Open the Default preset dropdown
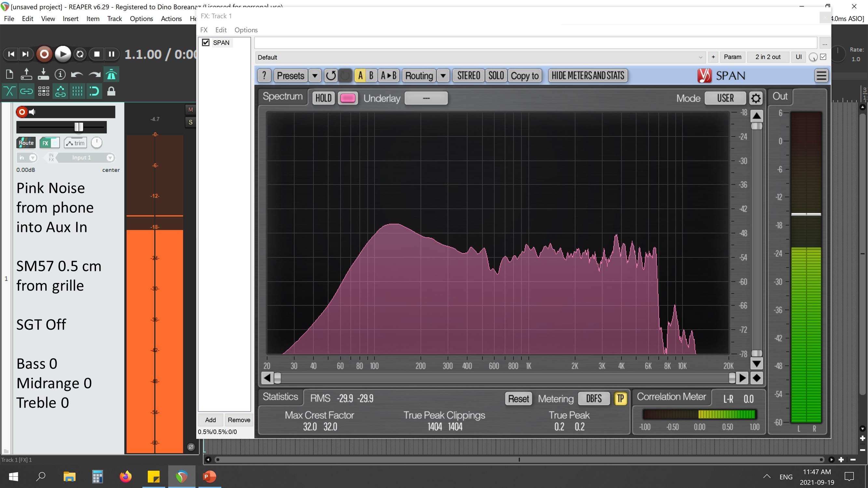The height and width of the screenshot is (488, 868). (x=481, y=57)
